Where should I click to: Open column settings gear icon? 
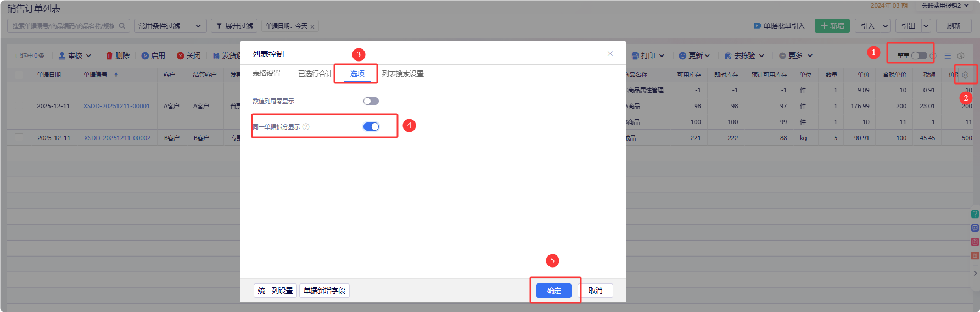click(965, 75)
